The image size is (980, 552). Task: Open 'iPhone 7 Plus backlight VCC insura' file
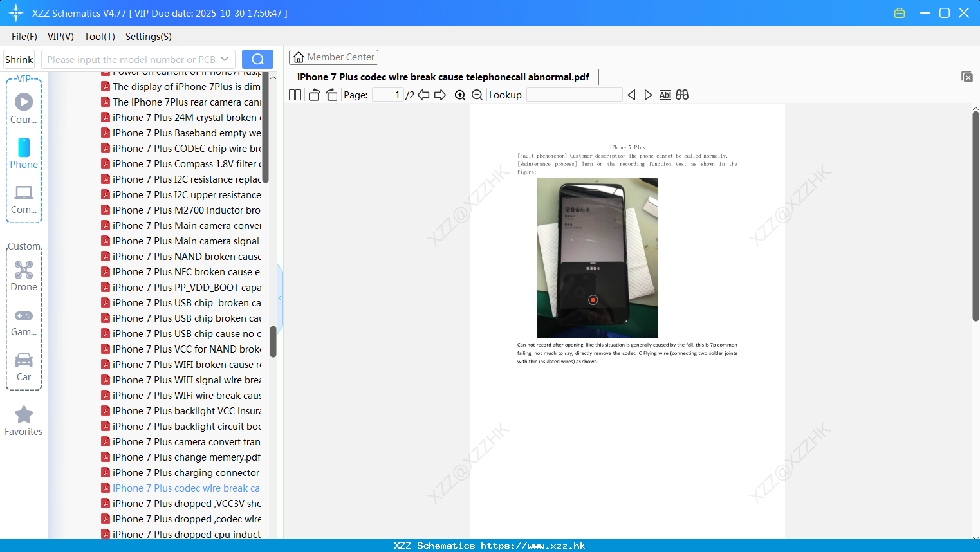pyautogui.click(x=181, y=411)
